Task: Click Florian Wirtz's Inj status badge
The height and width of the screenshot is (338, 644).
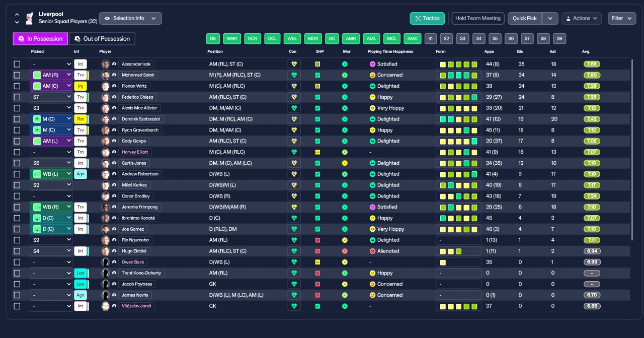Action: coord(80,86)
